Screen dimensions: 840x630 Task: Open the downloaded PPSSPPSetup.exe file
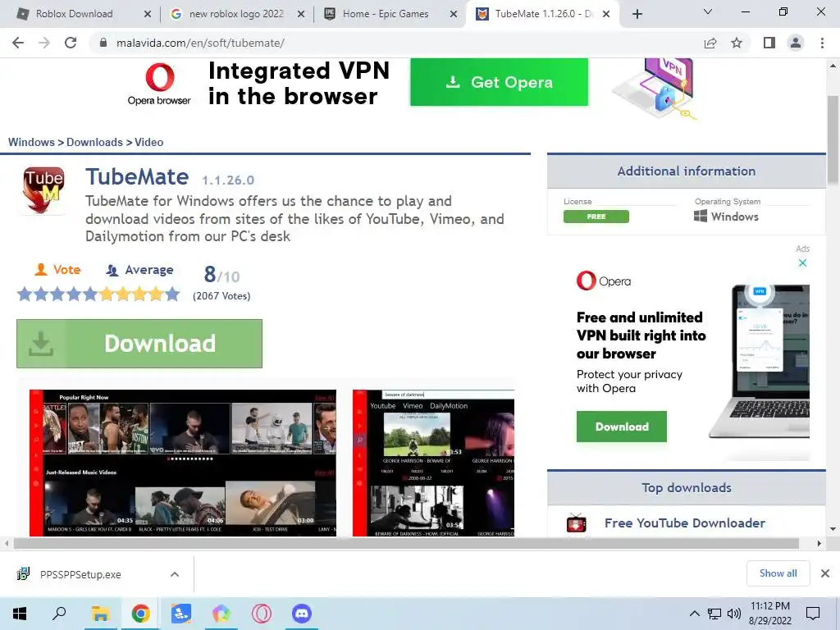[80, 574]
